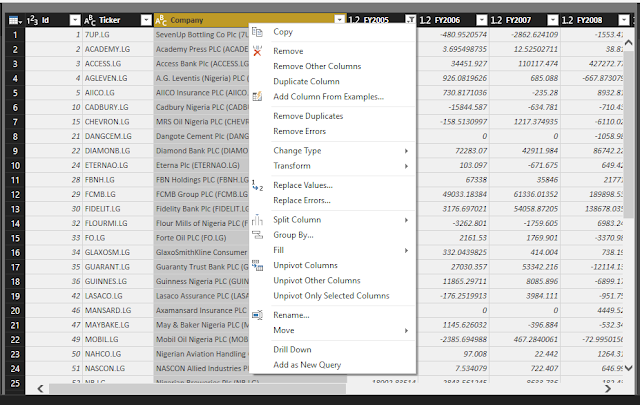Click the NASCON.LG ticker cell
640x405 pixels.
(118, 369)
